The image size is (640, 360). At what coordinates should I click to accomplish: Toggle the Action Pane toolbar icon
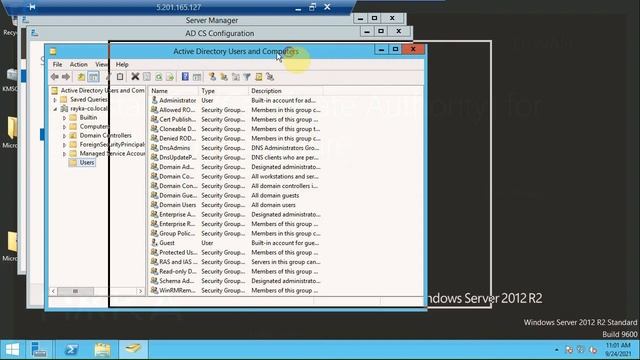pos(197,77)
